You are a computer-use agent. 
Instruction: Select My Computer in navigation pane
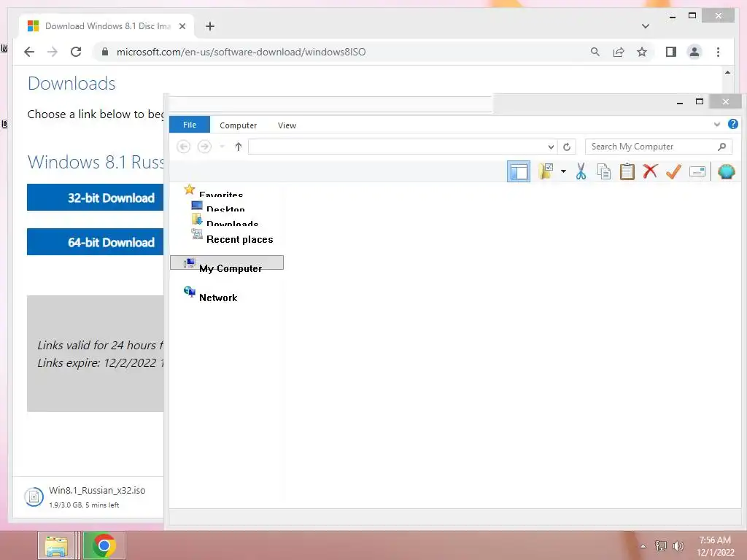click(227, 262)
